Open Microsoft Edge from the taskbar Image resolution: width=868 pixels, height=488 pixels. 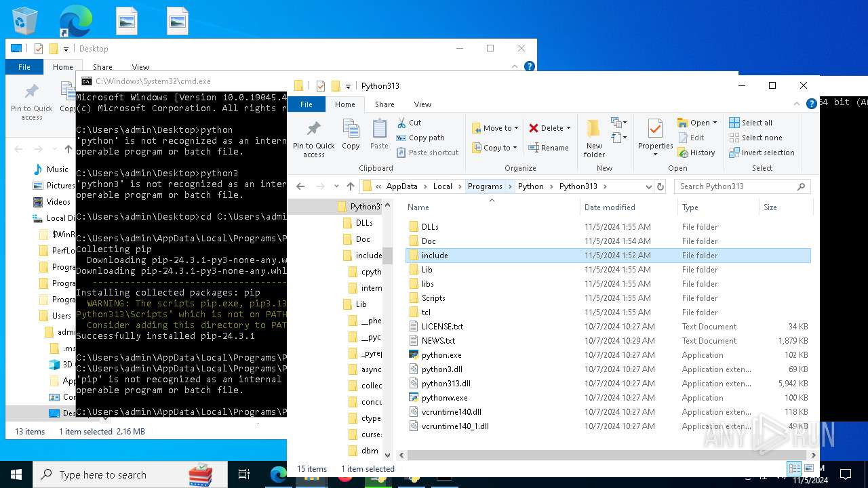pos(278,474)
